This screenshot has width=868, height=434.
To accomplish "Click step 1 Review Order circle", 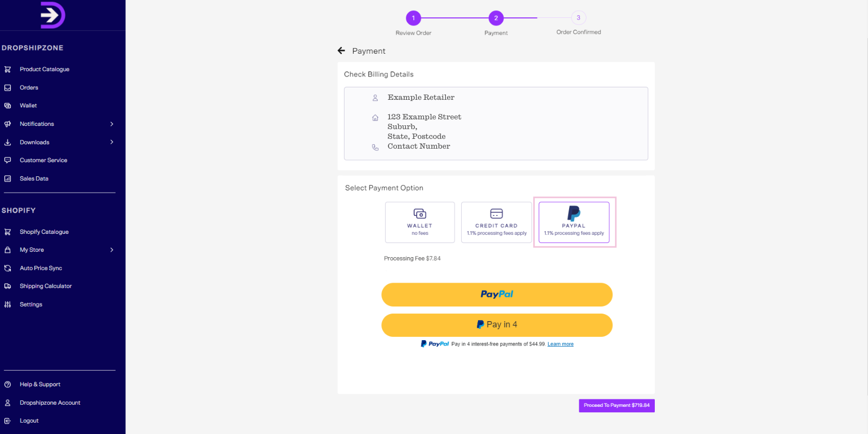I will [413, 18].
